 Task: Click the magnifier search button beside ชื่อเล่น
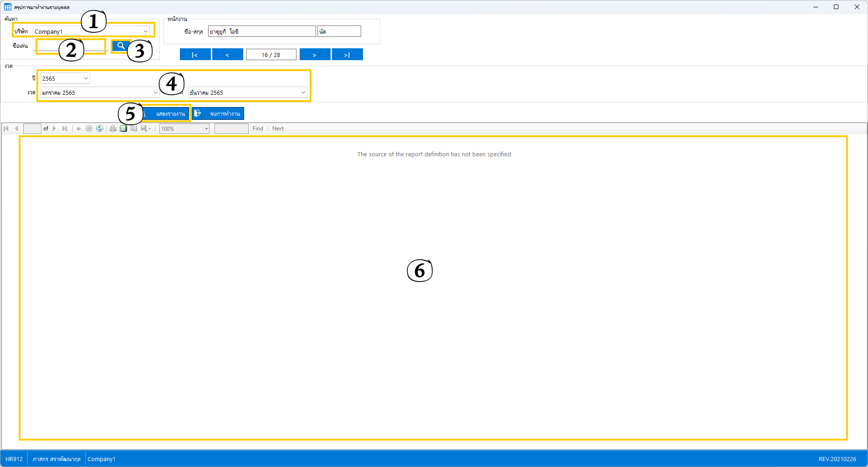point(121,46)
